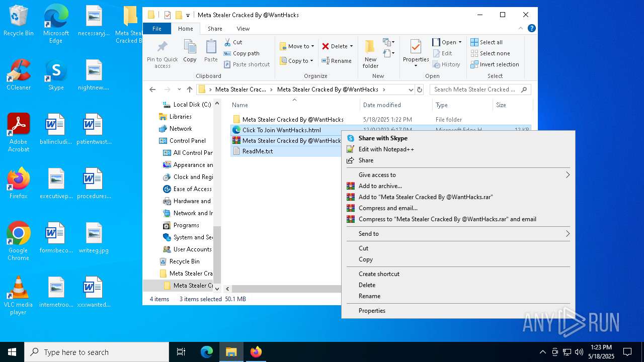
Task: Select User Accounts in navigation tree
Action: [188, 249]
